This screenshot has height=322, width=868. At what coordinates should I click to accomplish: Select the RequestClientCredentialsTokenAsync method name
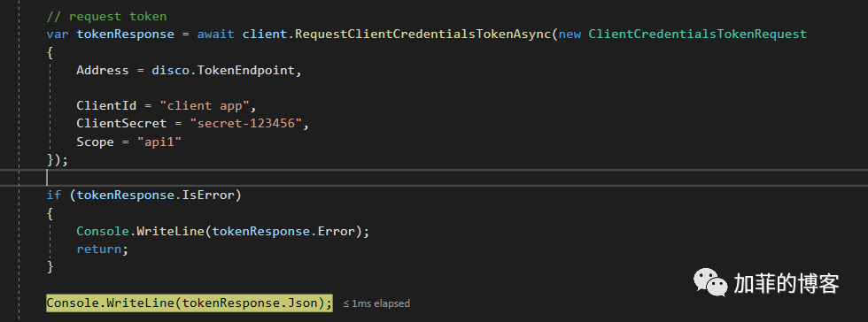pos(423,34)
